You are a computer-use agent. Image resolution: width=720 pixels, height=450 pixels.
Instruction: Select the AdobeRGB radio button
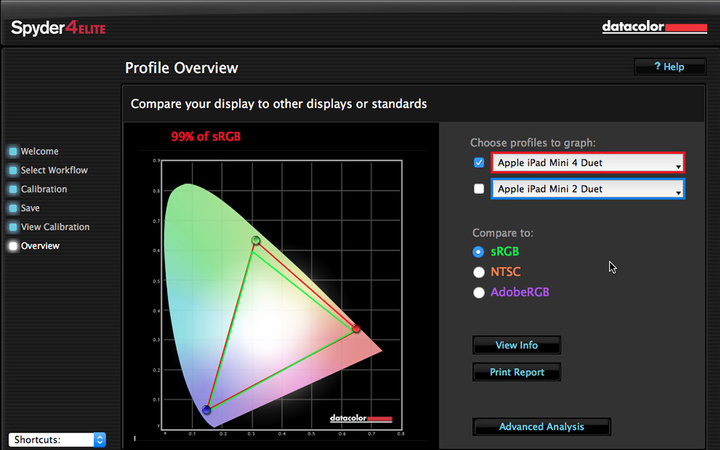coord(479,292)
